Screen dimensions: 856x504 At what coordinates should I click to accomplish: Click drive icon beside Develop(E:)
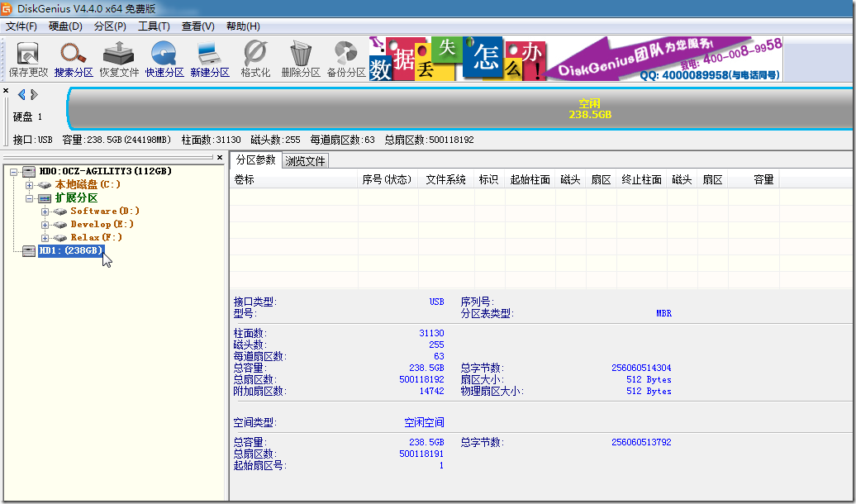(60, 225)
